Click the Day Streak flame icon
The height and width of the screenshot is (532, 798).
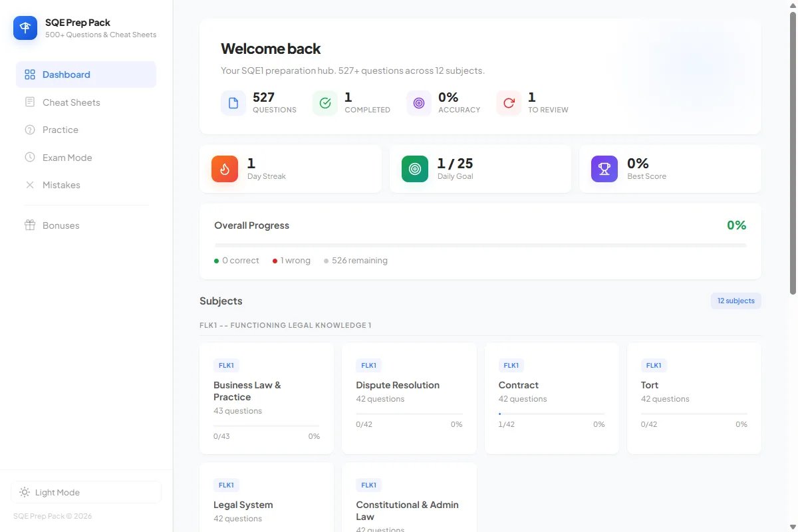coord(225,169)
